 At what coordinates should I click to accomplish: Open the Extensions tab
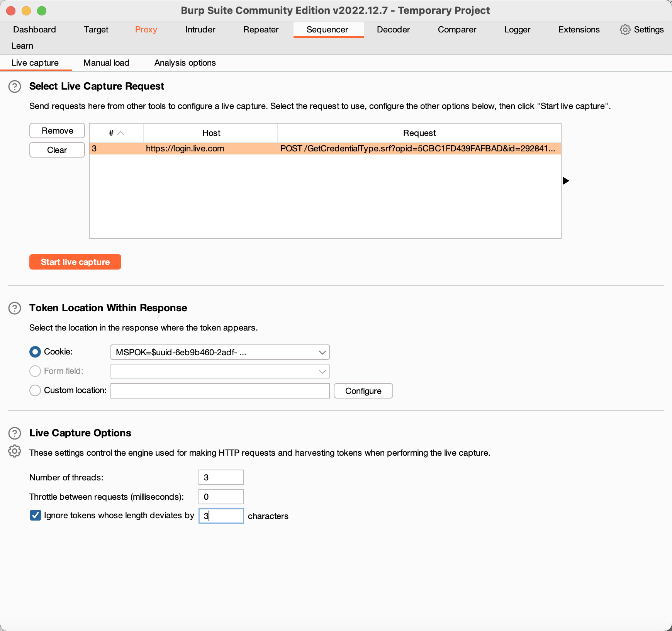point(579,30)
